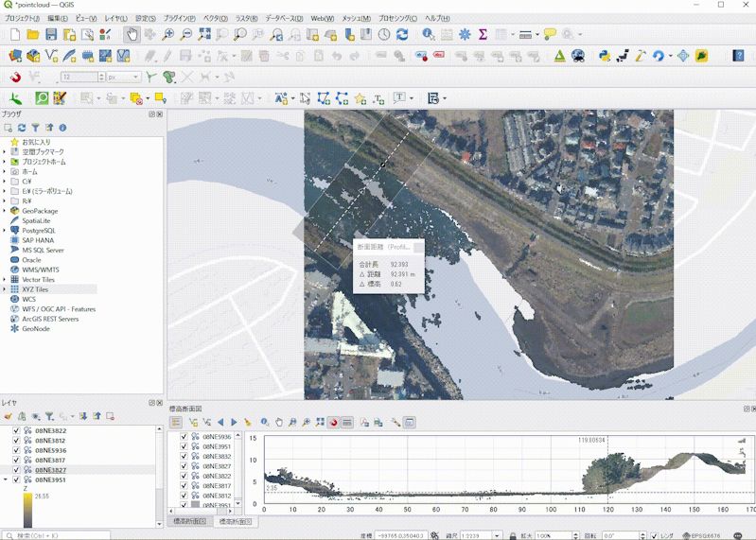Click the green triangle plugin icon
The width and height of the screenshot is (756, 540).
click(x=560, y=56)
